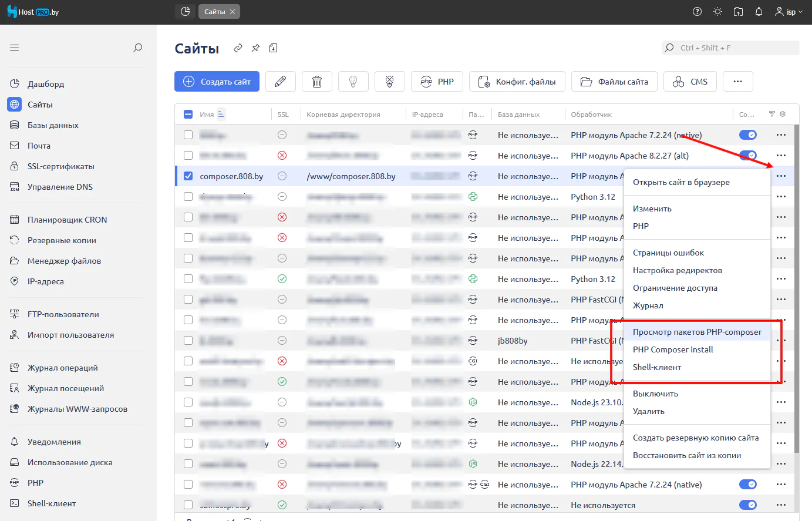Uncheck the composer.808.by row checkbox

(188, 176)
